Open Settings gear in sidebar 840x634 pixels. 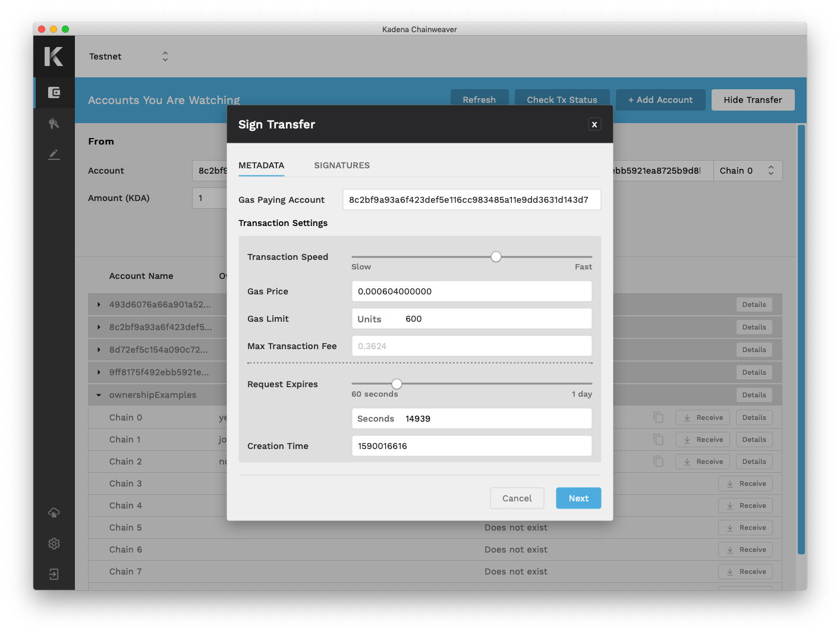[x=54, y=544]
